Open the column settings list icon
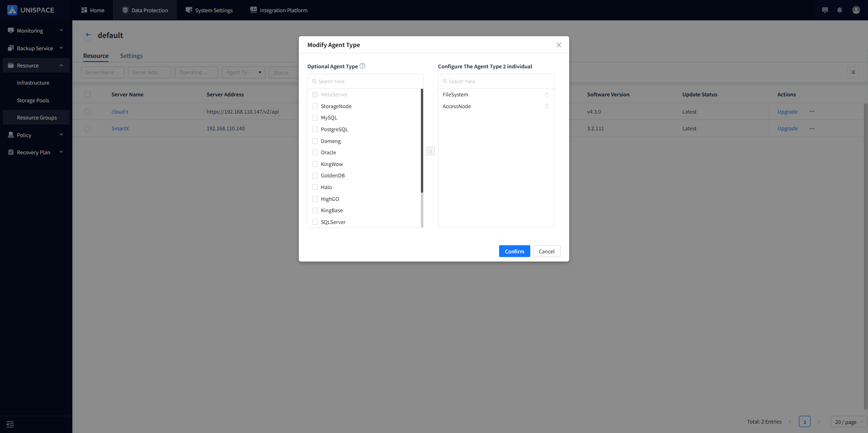This screenshot has height=433, width=868. click(x=853, y=72)
